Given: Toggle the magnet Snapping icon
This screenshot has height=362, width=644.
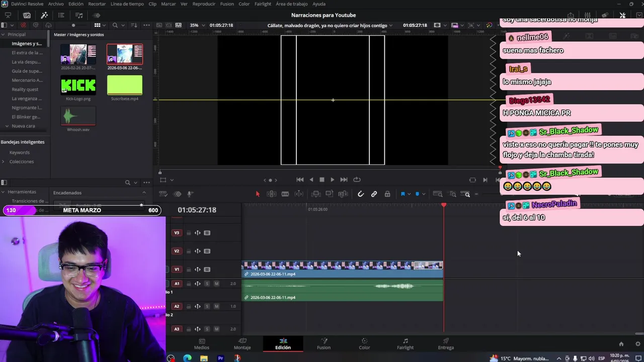Looking at the screenshot, I should (x=361, y=194).
